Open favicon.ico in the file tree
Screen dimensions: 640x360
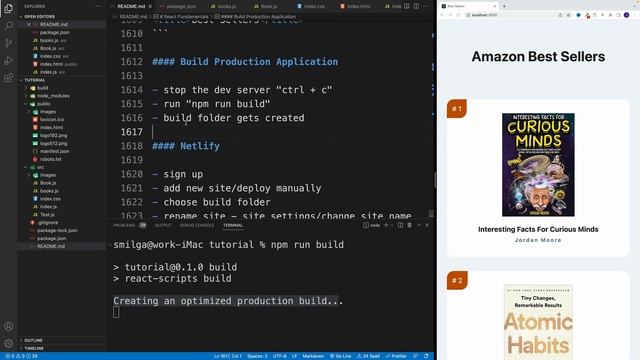(51, 120)
